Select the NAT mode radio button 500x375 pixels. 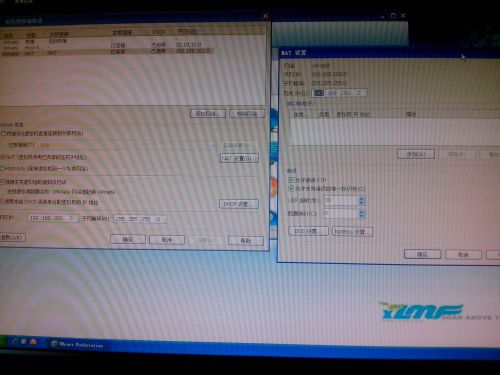click(x=3, y=157)
